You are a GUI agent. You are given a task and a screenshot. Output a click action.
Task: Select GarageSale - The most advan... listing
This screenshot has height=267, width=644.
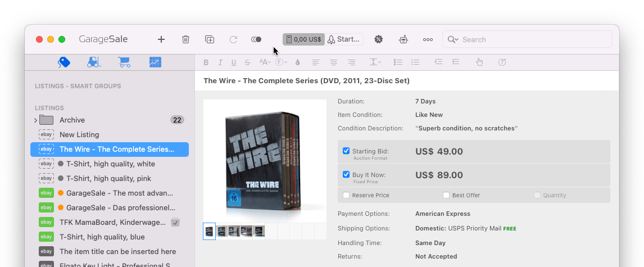(x=110, y=193)
